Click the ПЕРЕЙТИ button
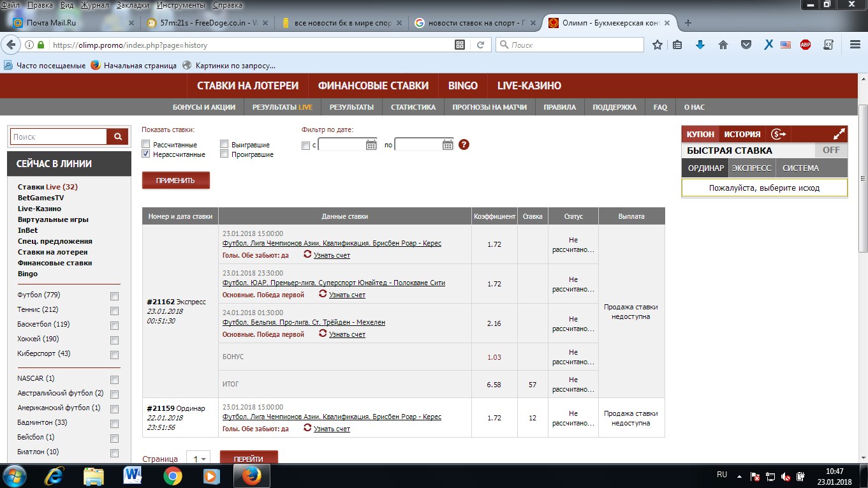868x488 pixels. (x=249, y=459)
